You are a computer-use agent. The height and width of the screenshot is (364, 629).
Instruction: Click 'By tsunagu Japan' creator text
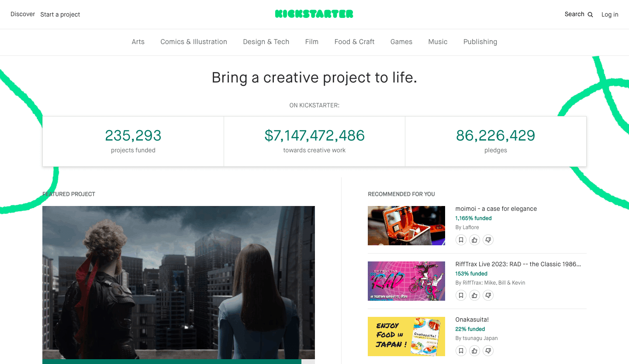[477, 338]
